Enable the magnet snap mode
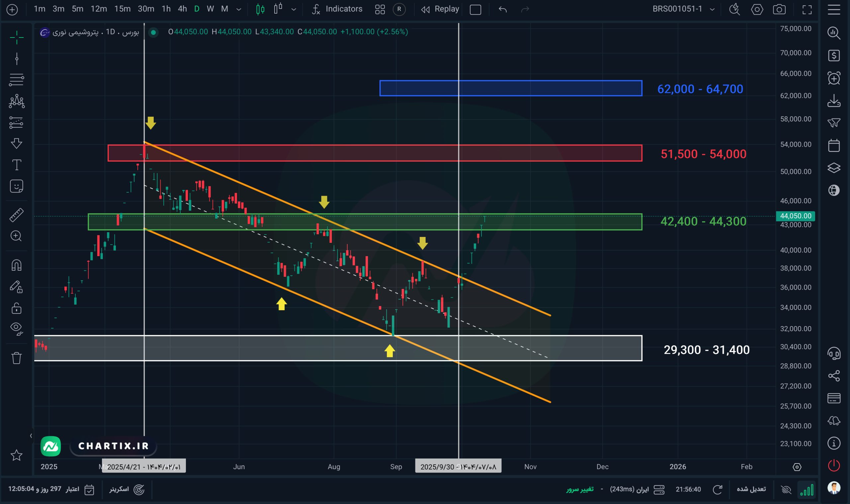The width and height of the screenshot is (850, 504). click(x=16, y=265)
